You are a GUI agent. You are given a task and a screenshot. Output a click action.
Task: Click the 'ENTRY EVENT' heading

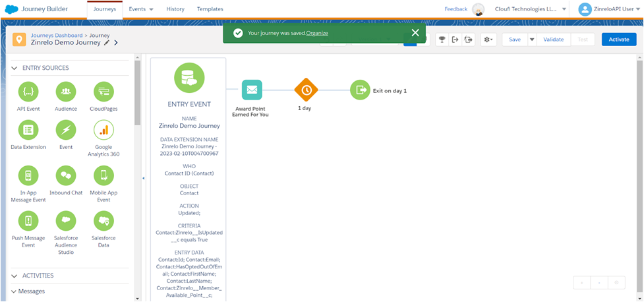189,104
